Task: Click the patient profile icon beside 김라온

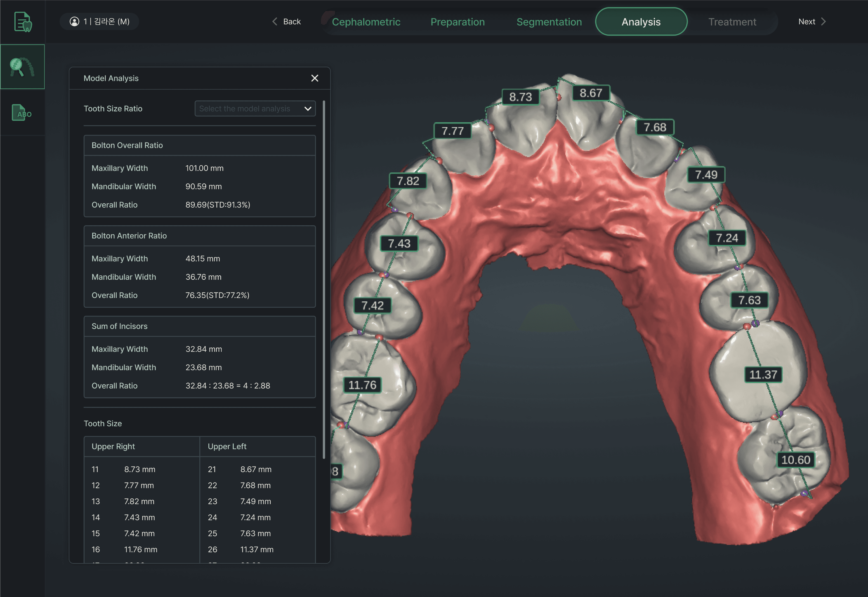Action: point(74,22)
